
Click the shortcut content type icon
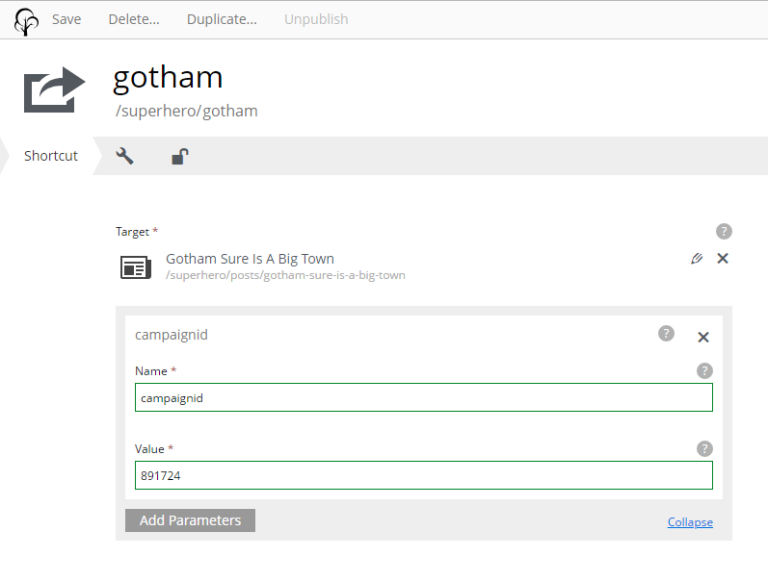[54, 90]
